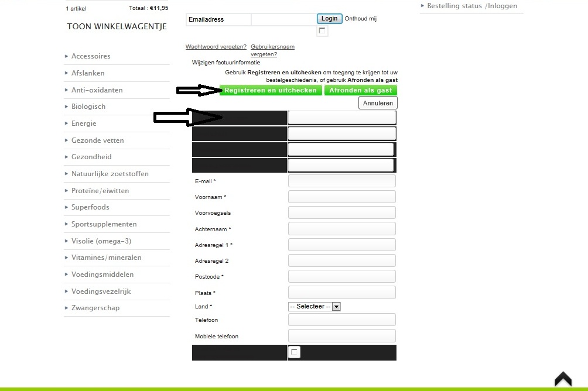
Task: Click the Annuleren button
Action: 378,103
